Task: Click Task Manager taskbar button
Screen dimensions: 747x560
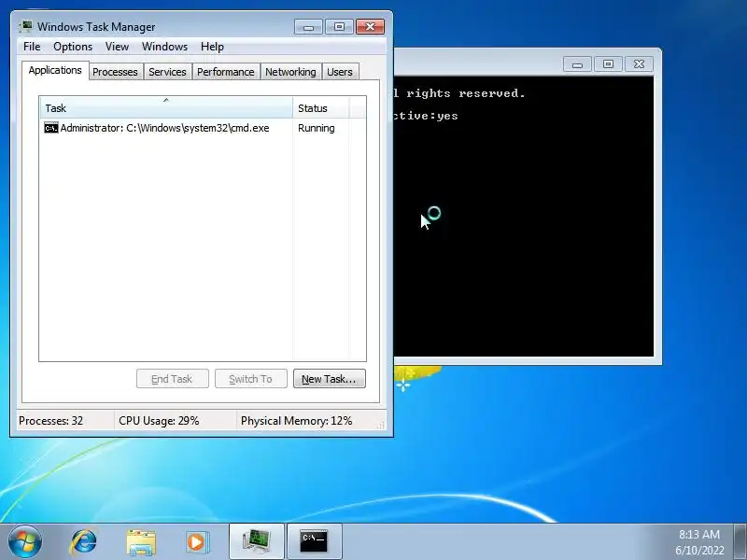Action: [257, 541]
